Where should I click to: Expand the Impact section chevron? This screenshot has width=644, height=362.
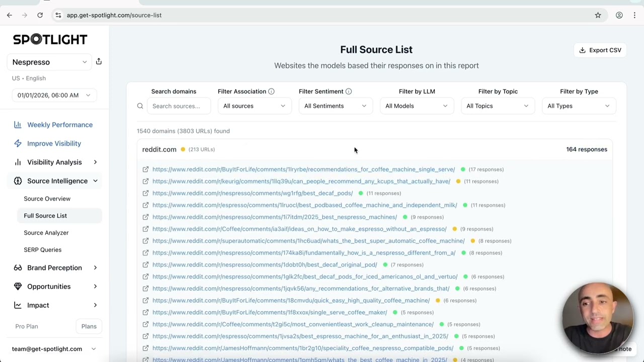point(95,305)
